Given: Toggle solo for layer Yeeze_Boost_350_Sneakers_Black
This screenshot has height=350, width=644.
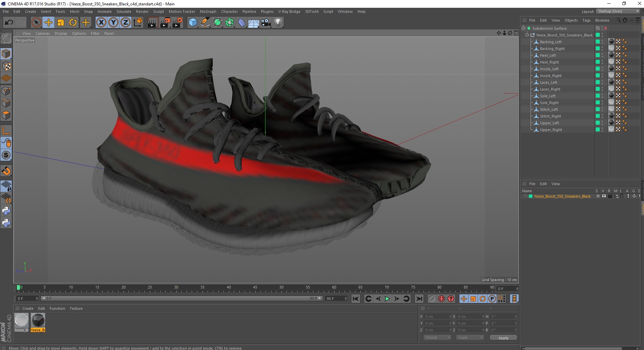Looking at the screenshot, I should pos(598,196).
